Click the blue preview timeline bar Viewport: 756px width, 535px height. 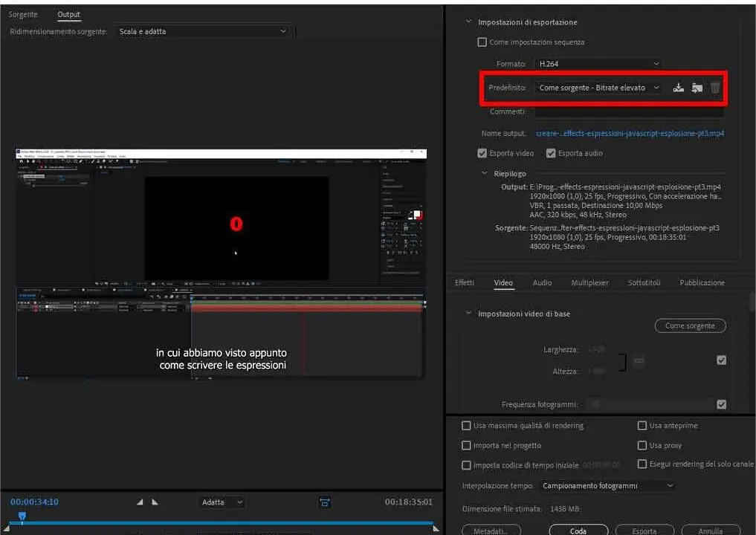coord(222,522)
